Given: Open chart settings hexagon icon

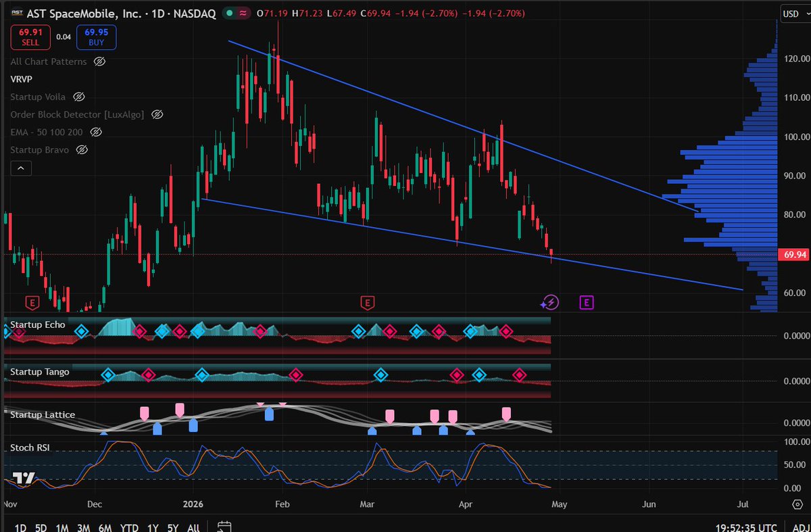Looking at the screenshot, I should (796, 504).
